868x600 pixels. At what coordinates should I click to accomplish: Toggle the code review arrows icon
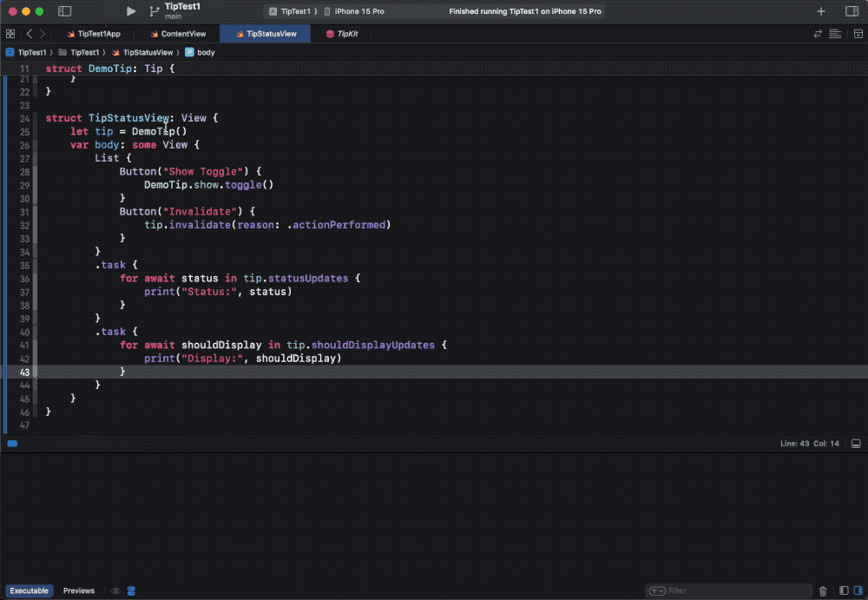818,34
